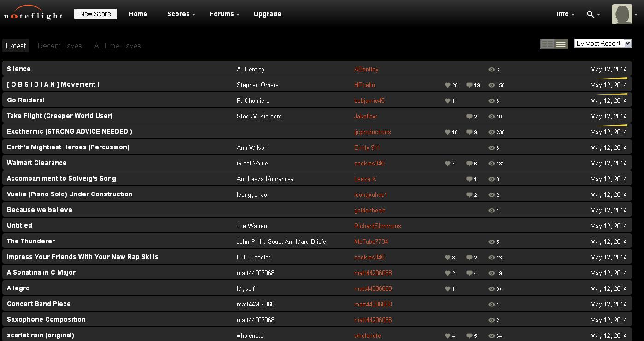Expand the Info dropdown menu
Screen dimensions: 644x341
pyautogui.click(x=565, y=14)
